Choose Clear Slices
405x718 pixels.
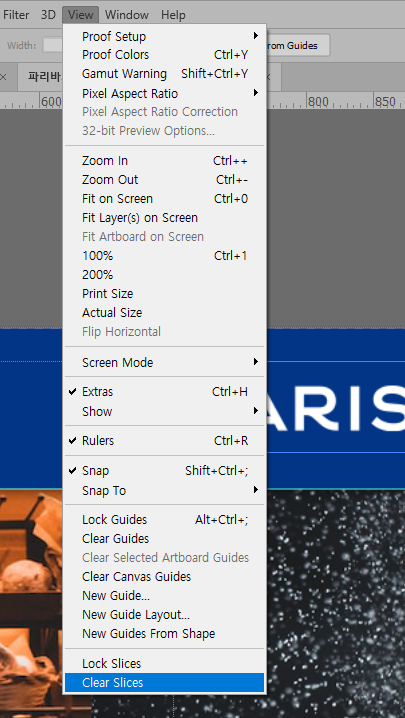164,682
